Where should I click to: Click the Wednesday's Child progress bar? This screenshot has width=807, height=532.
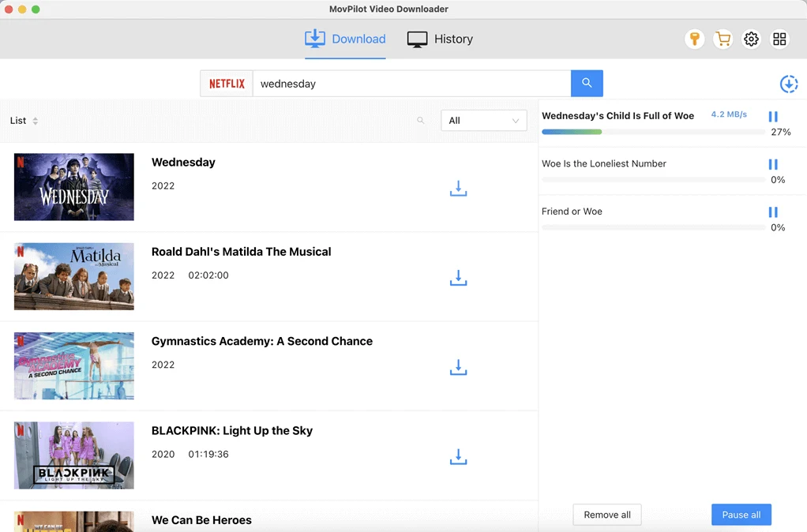pyautogui.click(x=652, y=132)
